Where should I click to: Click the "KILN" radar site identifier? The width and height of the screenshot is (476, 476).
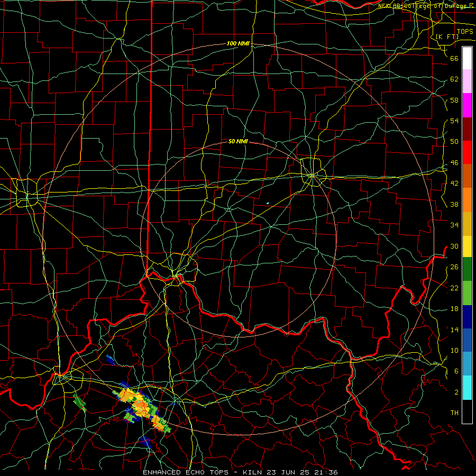pyautogui.click(x=253, y=472)
